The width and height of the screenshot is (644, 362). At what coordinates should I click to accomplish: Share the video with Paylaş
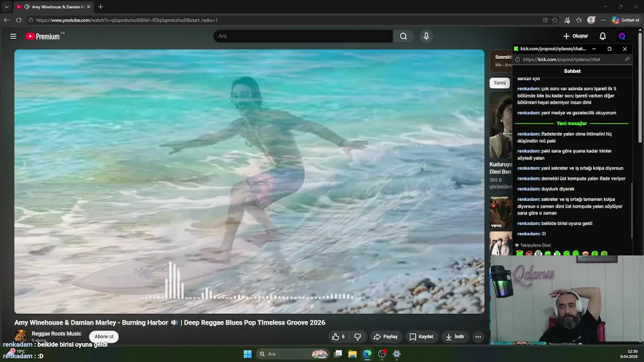(385, 336)
